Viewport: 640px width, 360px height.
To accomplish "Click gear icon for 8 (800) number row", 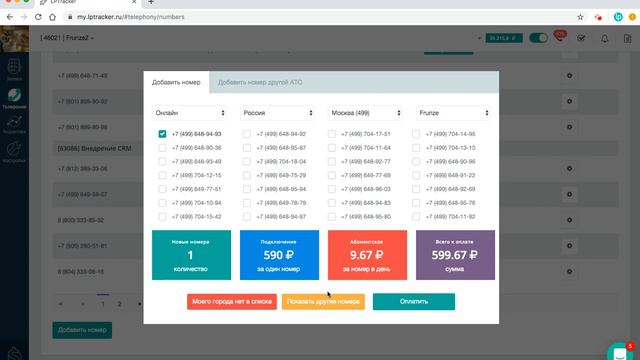I will [x=569, y=220].
